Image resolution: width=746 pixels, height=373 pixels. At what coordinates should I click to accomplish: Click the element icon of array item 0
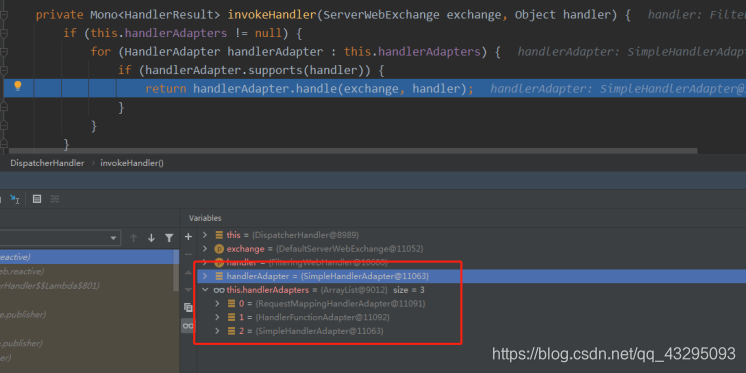231,304
